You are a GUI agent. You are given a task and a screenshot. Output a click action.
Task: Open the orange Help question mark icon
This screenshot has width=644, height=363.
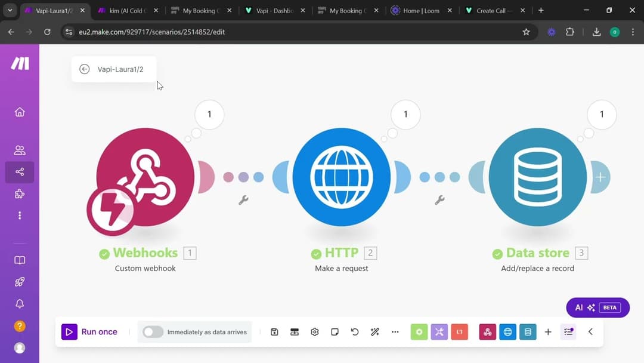(20, 326)
